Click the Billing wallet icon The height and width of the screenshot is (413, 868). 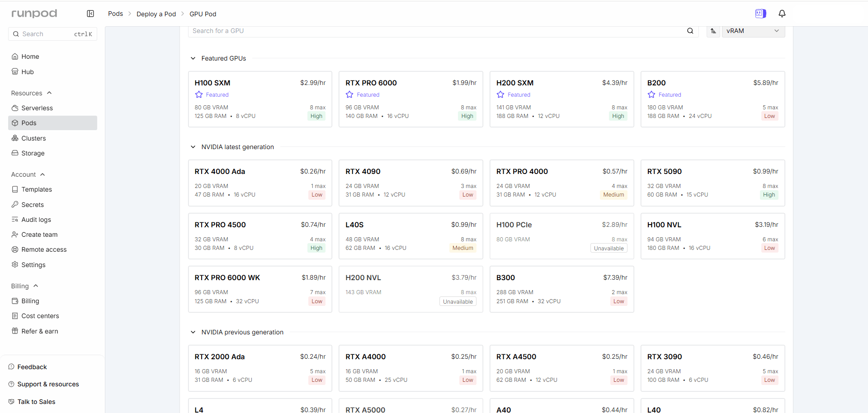coord(15,301)
